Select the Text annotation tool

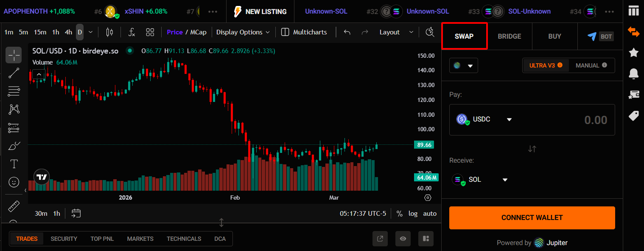[14, 164]
